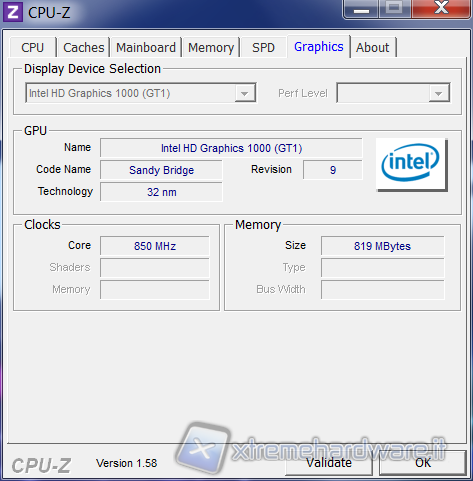Click the OK button
The image size is (473, 481).
(423, 463)
